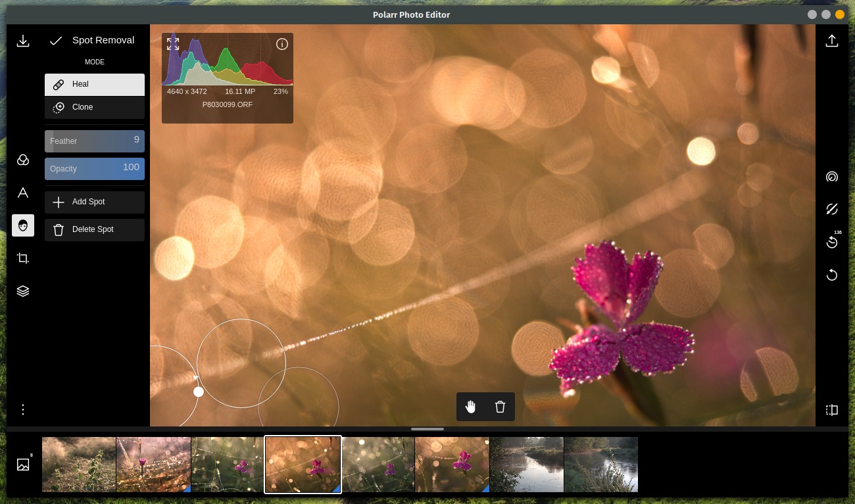Open seventh thumbnail of river scene
This screenshot has width=855, height=504.
pos(527,465)
